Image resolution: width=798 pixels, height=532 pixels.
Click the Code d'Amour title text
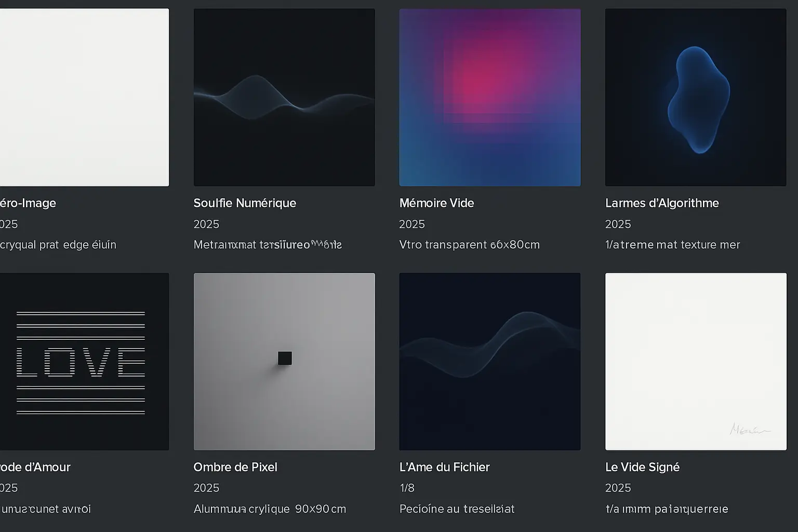coord(35,467)
